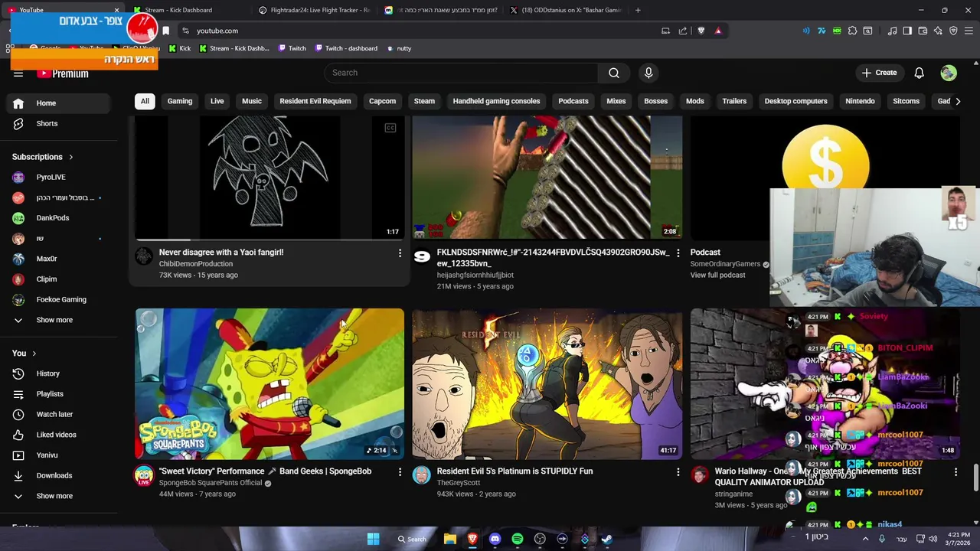Click the ChibiDemonProduction channel name
The width and height of the screenshot is (980, 551).
pyautogui.click(x=196, y=264)
